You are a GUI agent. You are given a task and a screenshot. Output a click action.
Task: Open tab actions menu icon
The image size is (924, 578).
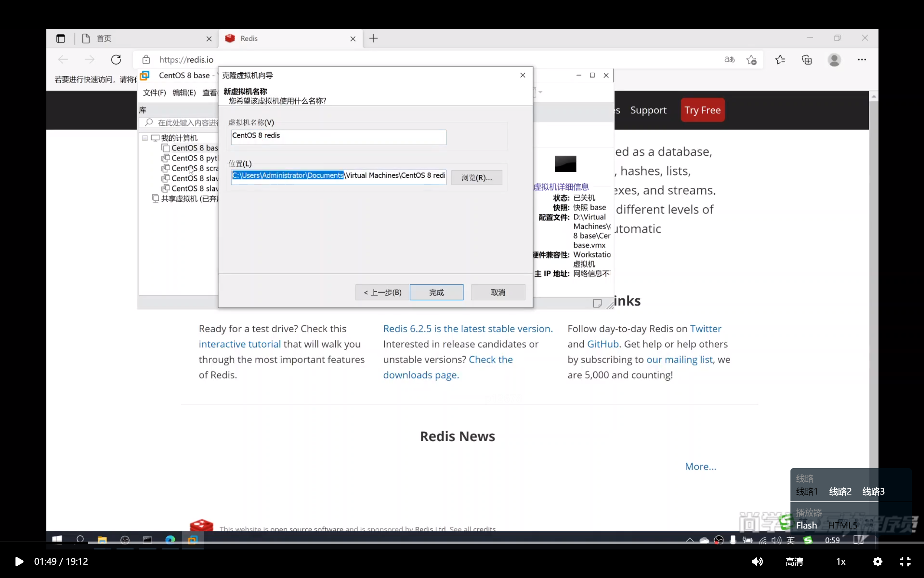pyautogui.click(x=61, y=39)
